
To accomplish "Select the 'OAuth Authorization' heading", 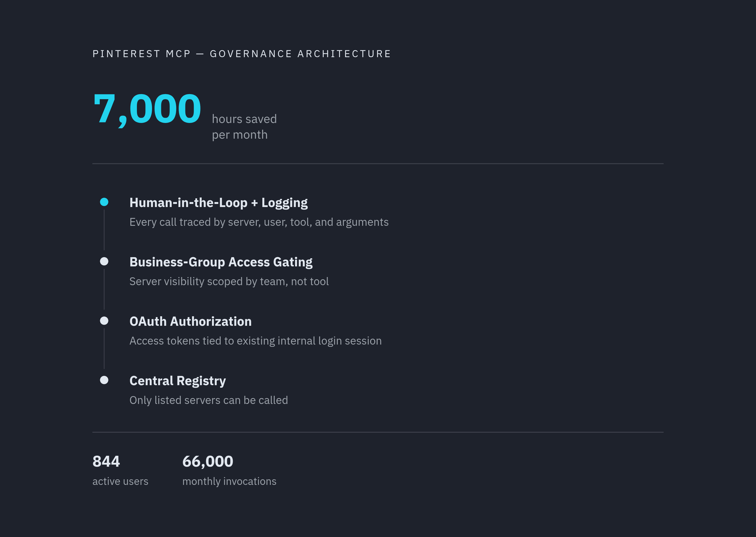I will coord(191,321).
